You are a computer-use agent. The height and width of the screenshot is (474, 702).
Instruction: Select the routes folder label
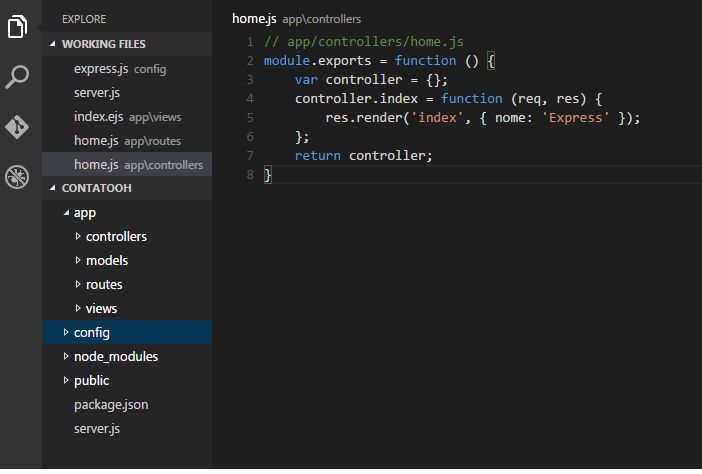[104, 285]
